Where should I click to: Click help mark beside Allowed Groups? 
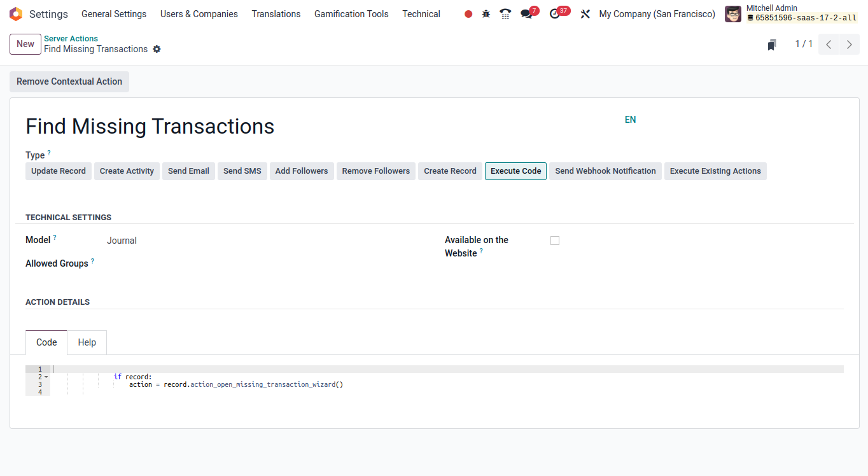pos(92,260)
